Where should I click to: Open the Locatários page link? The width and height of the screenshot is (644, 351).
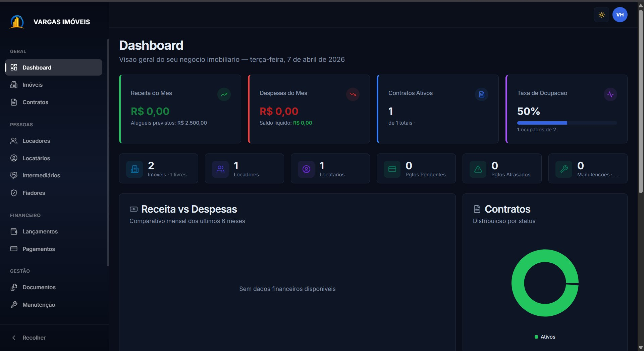(x=36, y=158)
